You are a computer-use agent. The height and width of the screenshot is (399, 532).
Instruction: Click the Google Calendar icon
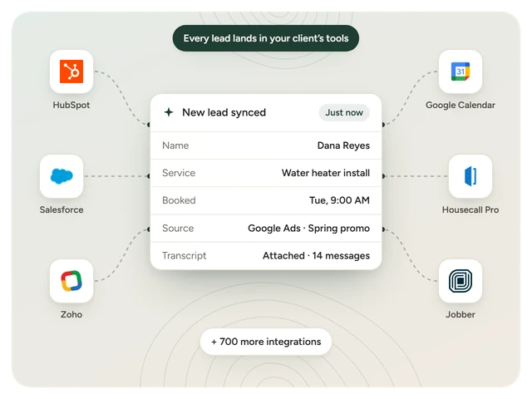pos(461,71)
